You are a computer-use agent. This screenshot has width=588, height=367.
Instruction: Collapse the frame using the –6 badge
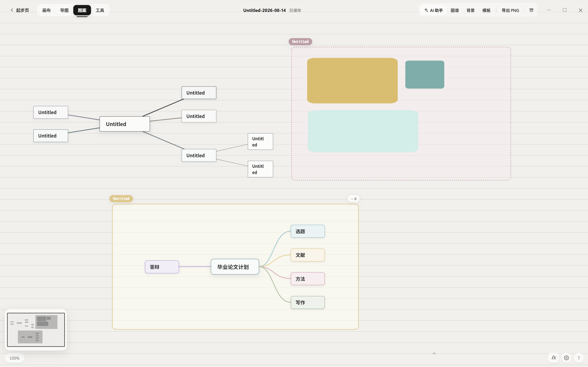354,199
